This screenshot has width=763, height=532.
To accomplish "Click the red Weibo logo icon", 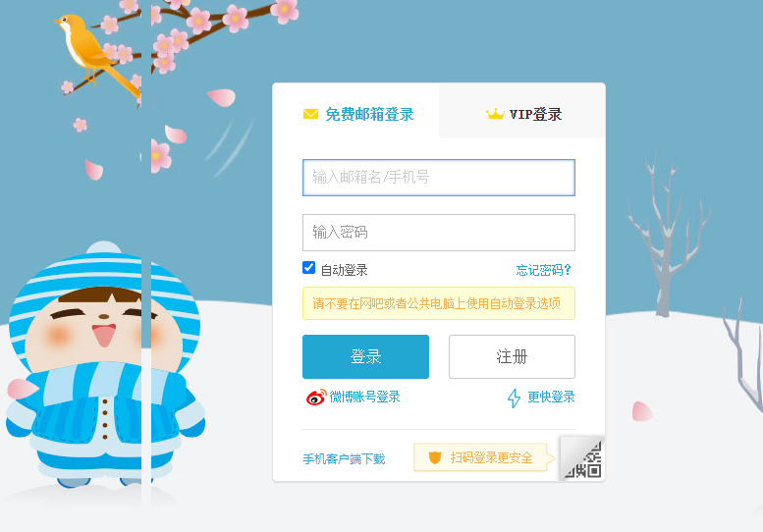I will coord(316,398).
